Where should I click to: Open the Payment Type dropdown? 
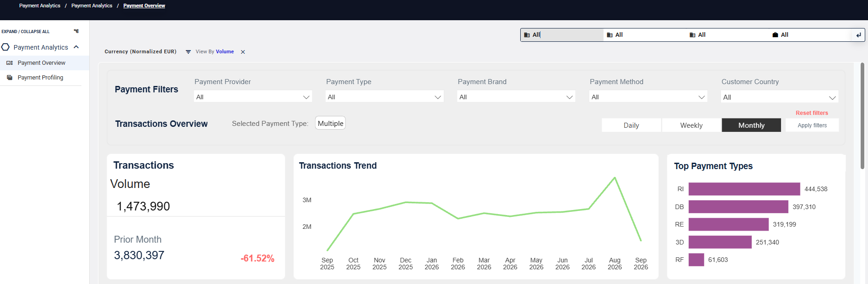tap(385, 97)
